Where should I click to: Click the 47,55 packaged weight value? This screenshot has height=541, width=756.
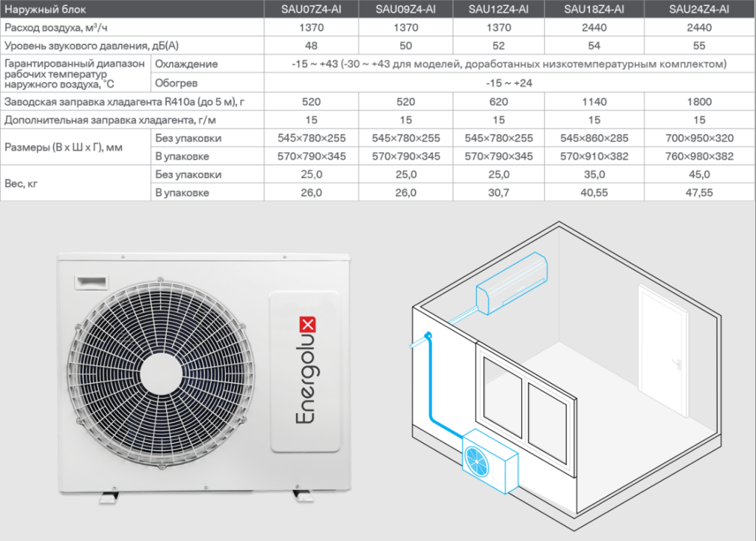point(698,193)
